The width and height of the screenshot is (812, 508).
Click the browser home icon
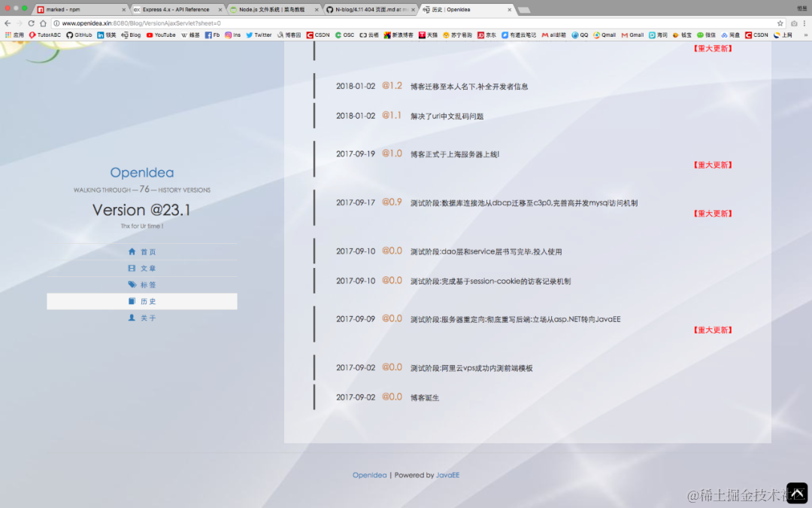pyautogui.click(x=43, y=23)
